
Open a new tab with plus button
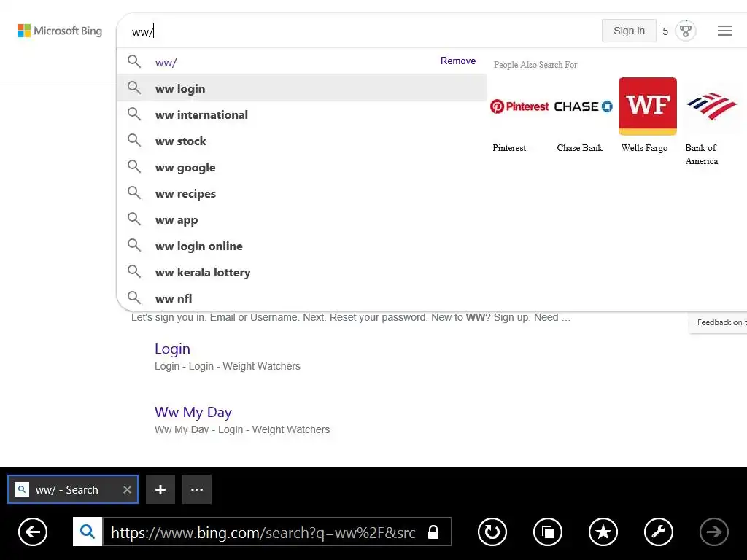click(x=160, y=489)
